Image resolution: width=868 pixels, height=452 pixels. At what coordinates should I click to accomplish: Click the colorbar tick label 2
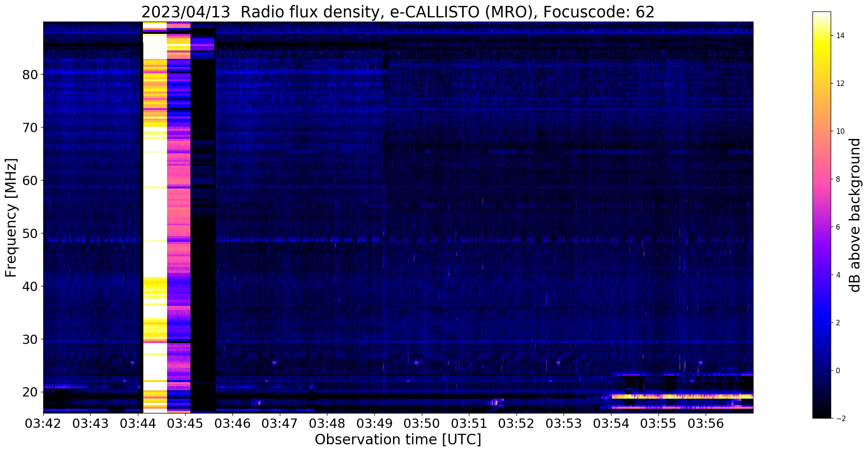(837, 323)
